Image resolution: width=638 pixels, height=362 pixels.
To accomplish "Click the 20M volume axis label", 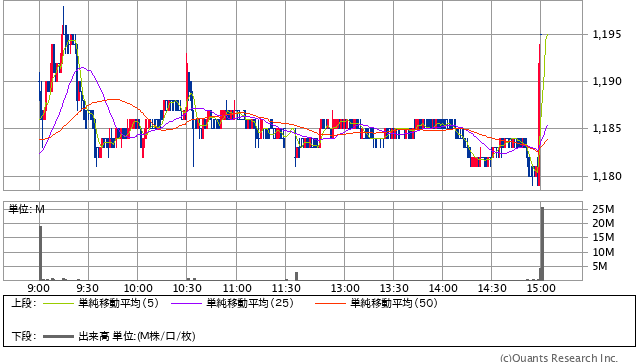I will [603, 223].
